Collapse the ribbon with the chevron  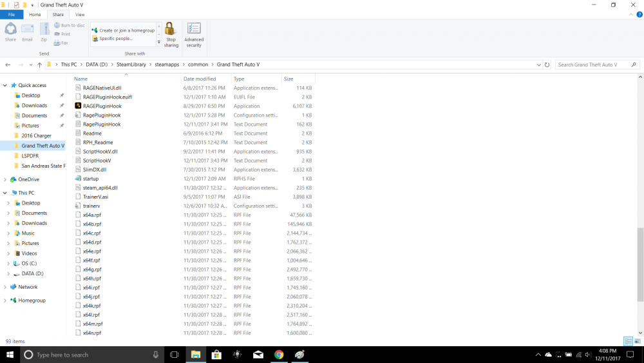631,14
